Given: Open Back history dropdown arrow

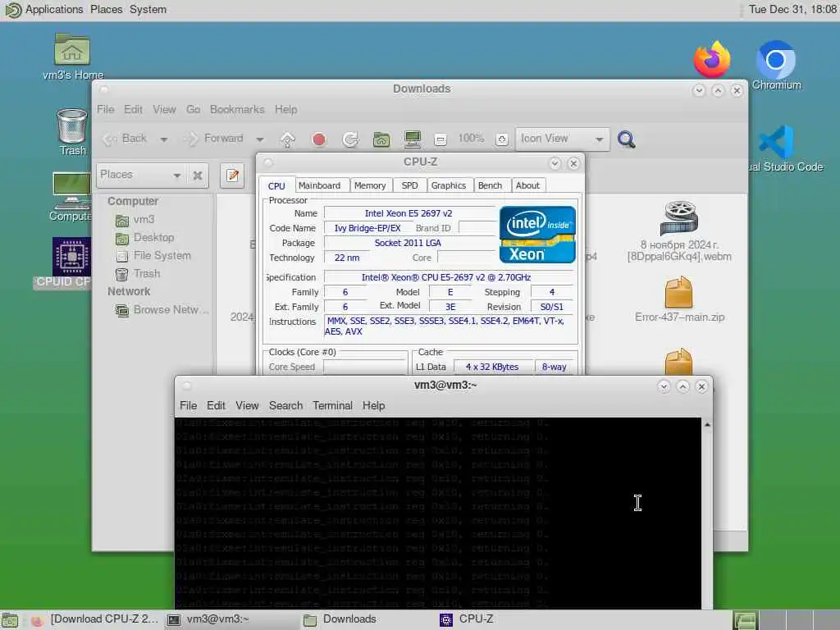Looking at the screenshot, I should [163, 139].
